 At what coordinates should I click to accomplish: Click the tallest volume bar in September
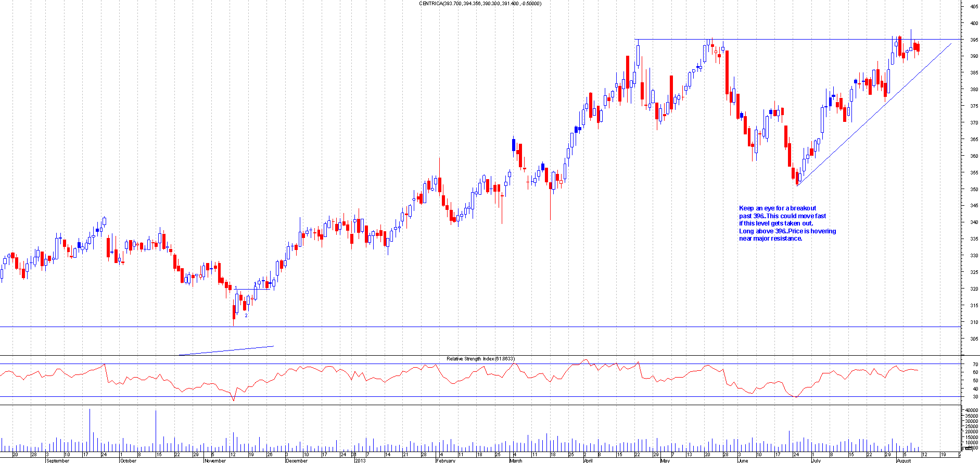coord(90,430)
